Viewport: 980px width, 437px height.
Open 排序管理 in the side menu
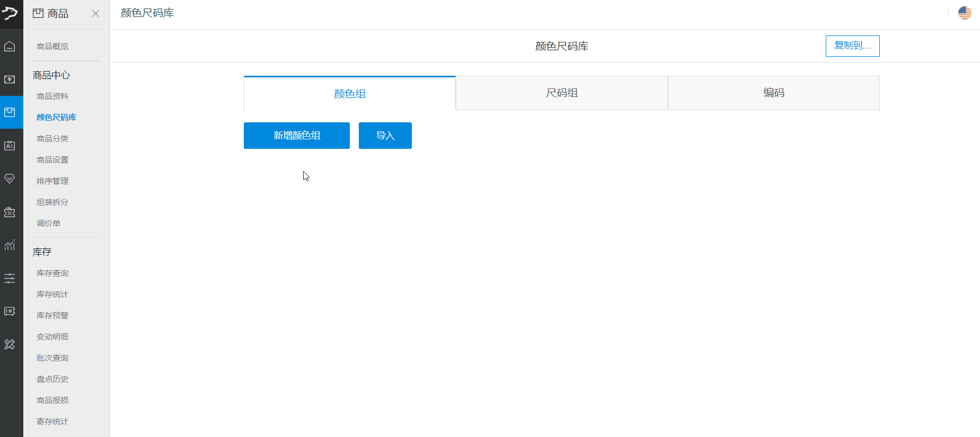52,181
